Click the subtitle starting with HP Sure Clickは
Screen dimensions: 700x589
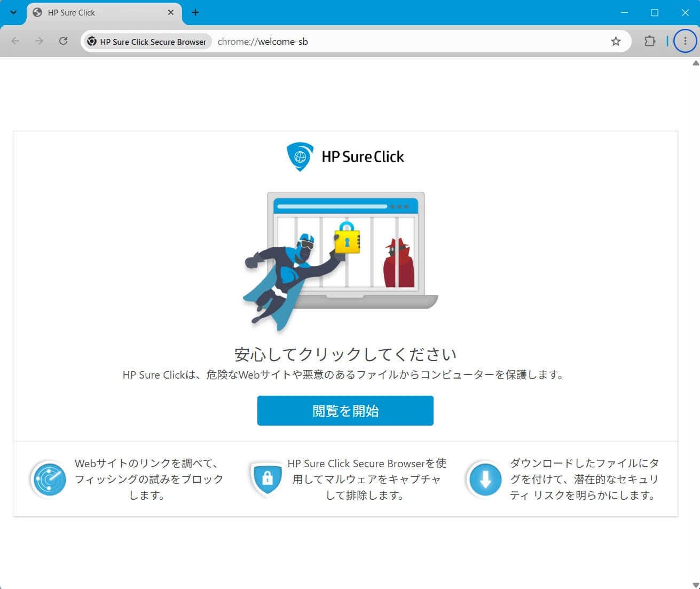tap(344, 375)
